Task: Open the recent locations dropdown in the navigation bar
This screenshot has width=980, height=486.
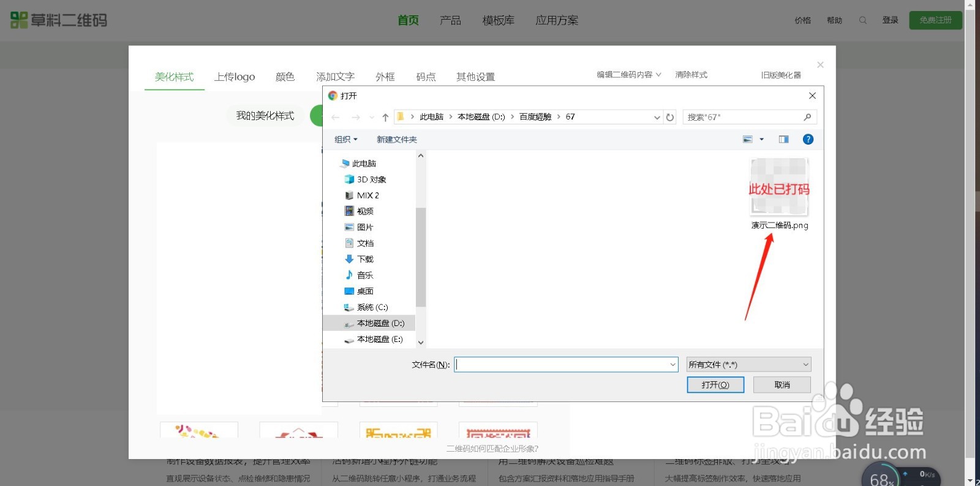Action: pos(372,117)
